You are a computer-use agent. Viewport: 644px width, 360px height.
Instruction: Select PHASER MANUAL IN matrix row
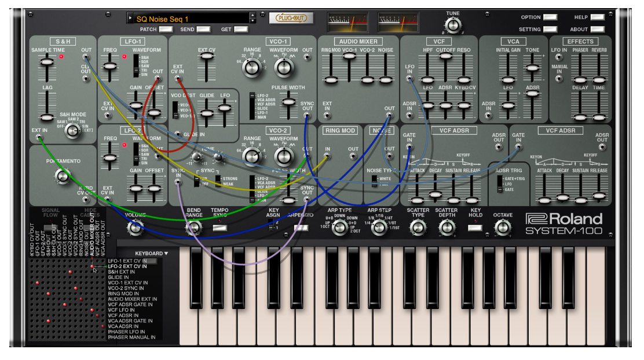pyautogui.click(x=131, y=337)
